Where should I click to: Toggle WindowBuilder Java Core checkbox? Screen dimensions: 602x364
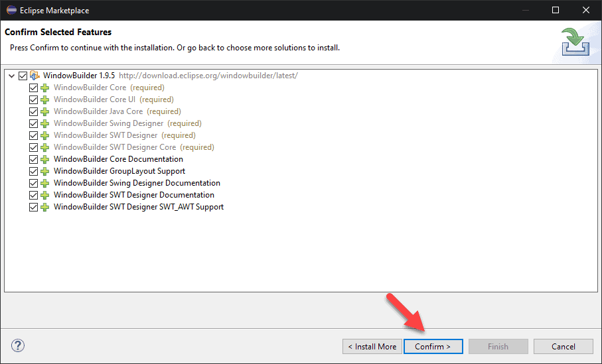(33, 111)
